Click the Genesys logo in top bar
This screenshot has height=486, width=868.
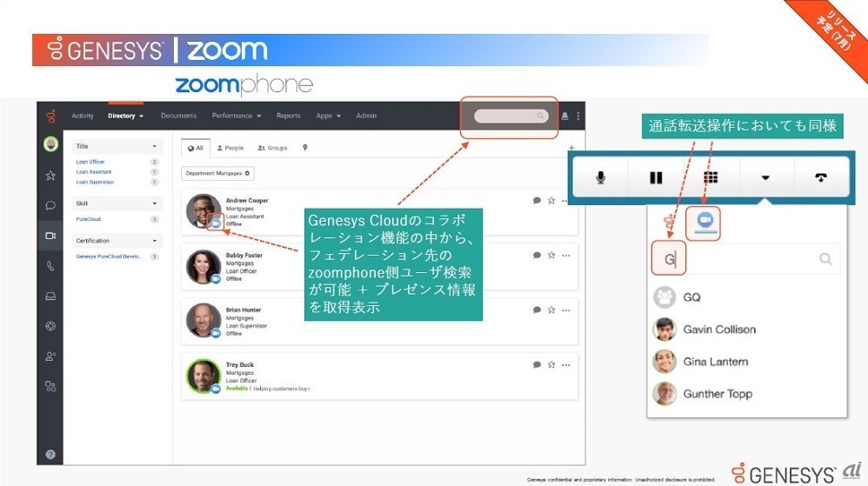coord(51,116)
